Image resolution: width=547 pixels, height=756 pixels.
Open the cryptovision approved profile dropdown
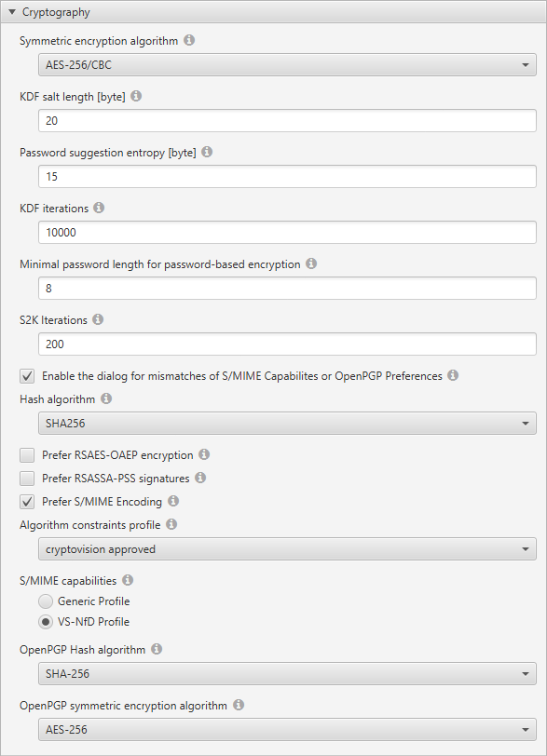(287, 549)
